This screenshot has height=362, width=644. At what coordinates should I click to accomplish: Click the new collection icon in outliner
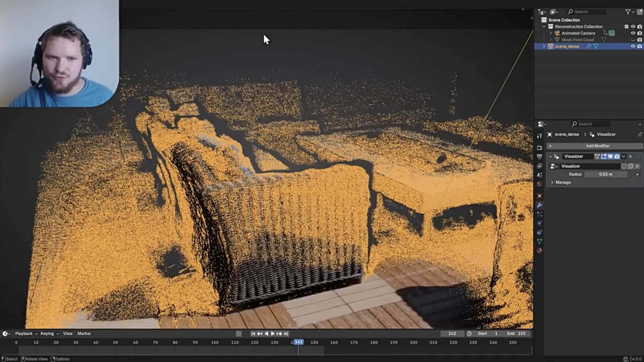tap(640, 12)
